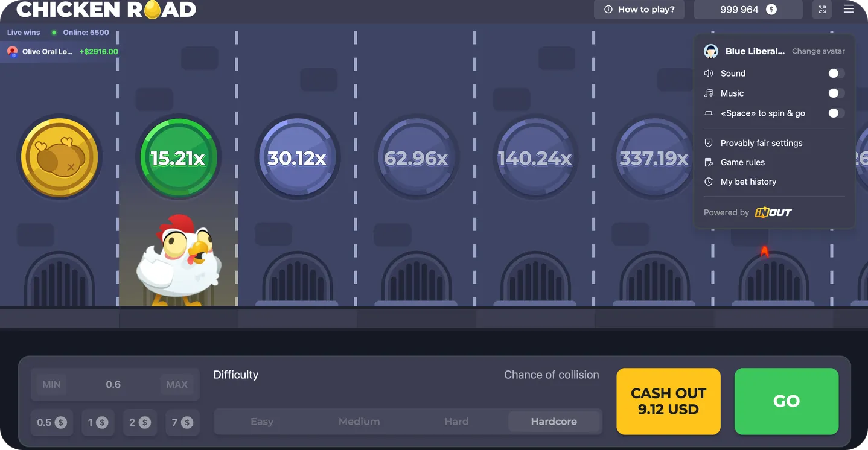868x450 pixels.
Task: Choose the 1 dollar quick bet
Action: pyautogui.click(x=98, y=422)
